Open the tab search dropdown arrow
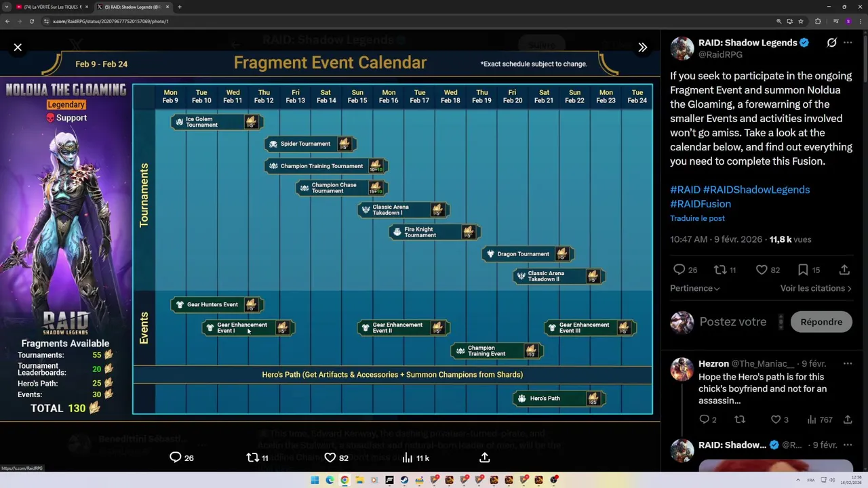The height and width of the screenshot is (488, 868). pyautogui.click(x=6, y=7)
